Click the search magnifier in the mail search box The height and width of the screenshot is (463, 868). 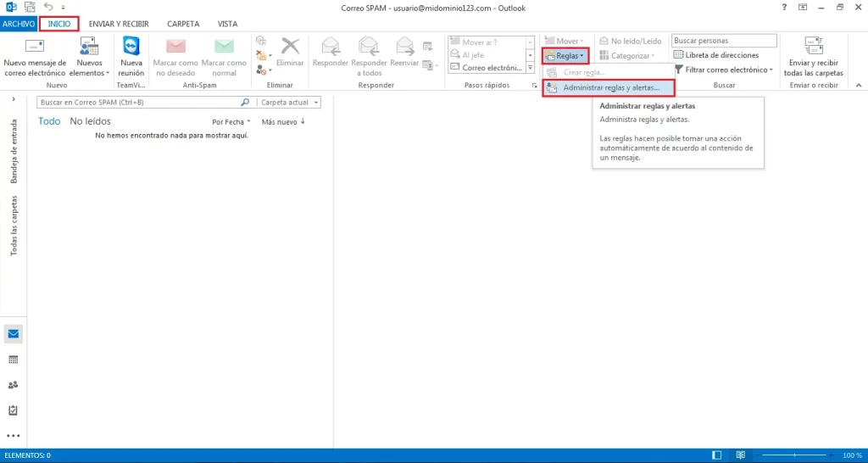pos(245,103)
